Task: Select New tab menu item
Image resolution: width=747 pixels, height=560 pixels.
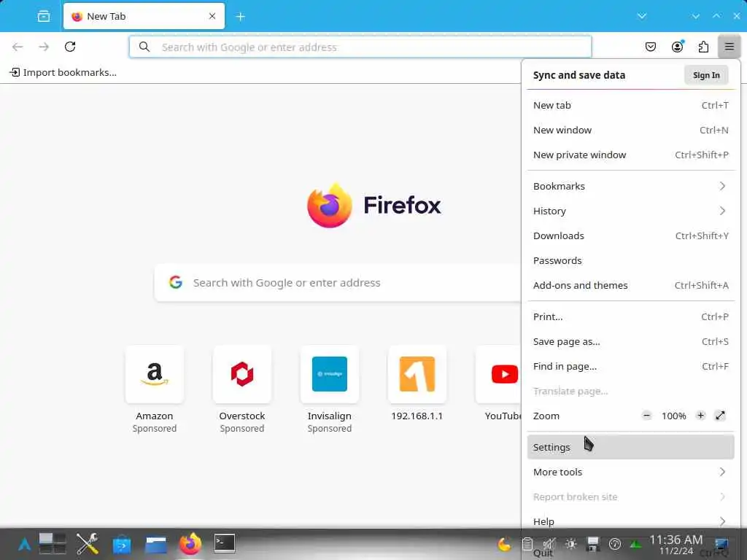Action: pos(631,105)
